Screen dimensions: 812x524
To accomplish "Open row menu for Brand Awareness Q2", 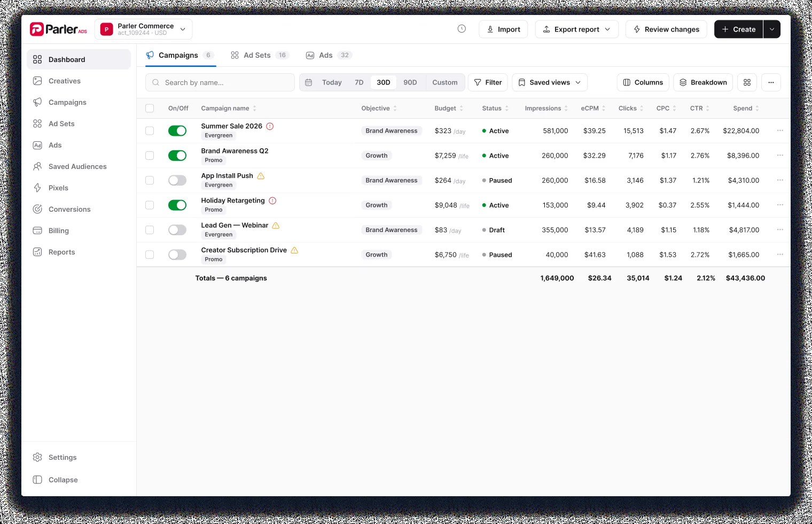I will tap(780, 156).
